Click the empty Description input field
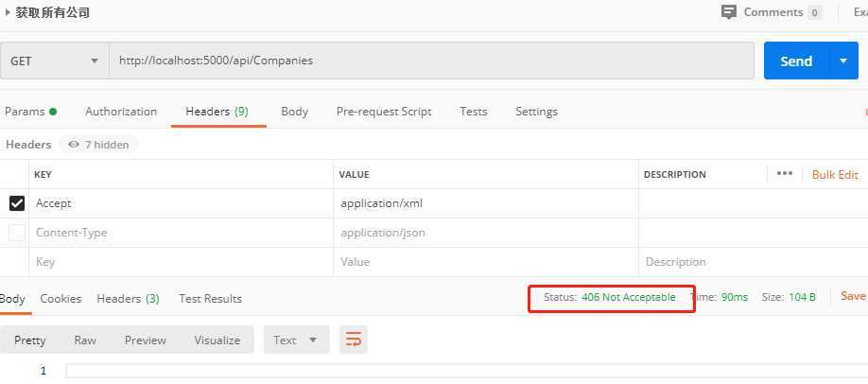Screen dimensions: 868x384 coord(753,262)
